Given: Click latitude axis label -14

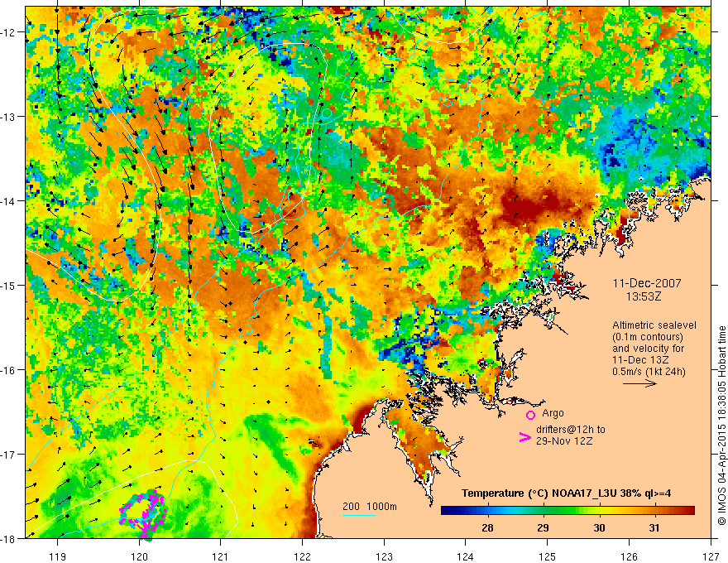Looking at the screenshot, I should [9, 201].
